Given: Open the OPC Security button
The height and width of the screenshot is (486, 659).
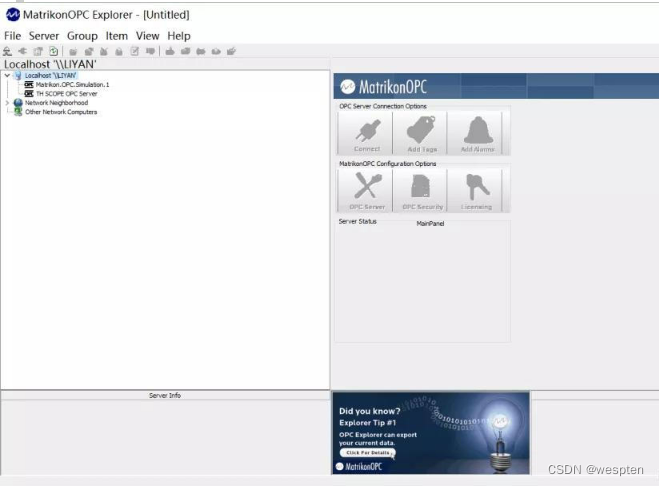Looking at the screenshot, I should [422, 191].
